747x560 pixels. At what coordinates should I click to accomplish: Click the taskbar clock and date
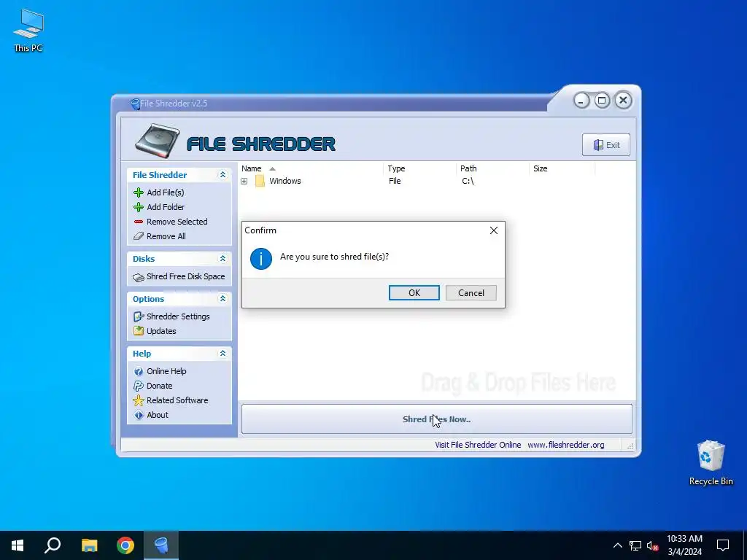tap(684, 545)
